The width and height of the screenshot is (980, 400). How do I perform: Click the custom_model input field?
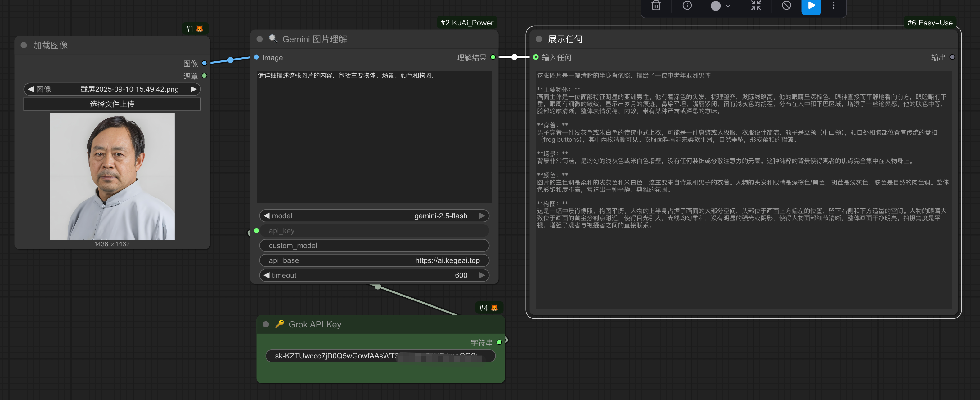(x=374, y=245)
